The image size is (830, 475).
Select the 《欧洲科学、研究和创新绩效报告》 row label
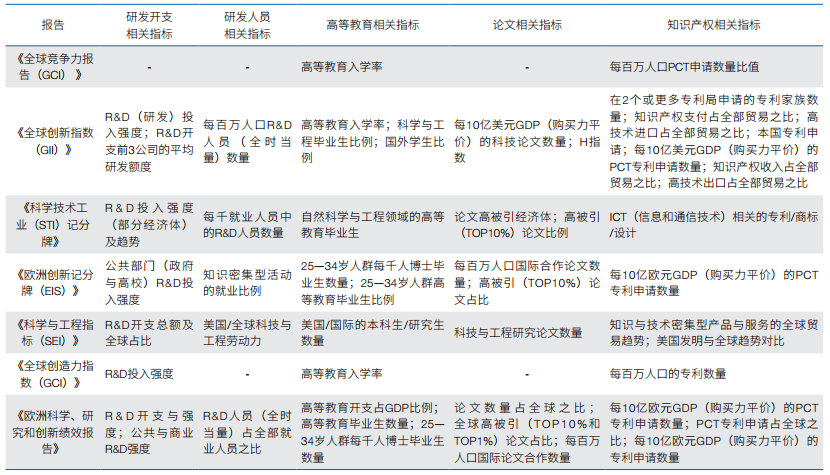[53, 432]
